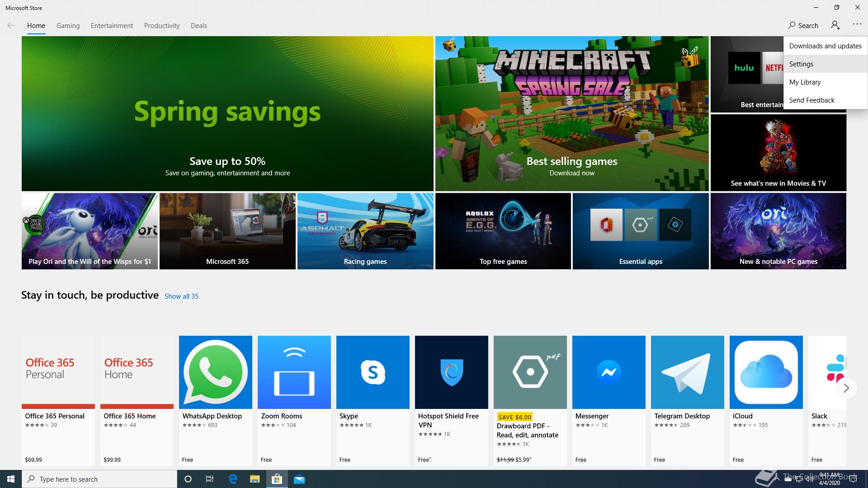This screenshot has width=868, height=488.
Task: Select the Messenger app icon
Action: 609,372
